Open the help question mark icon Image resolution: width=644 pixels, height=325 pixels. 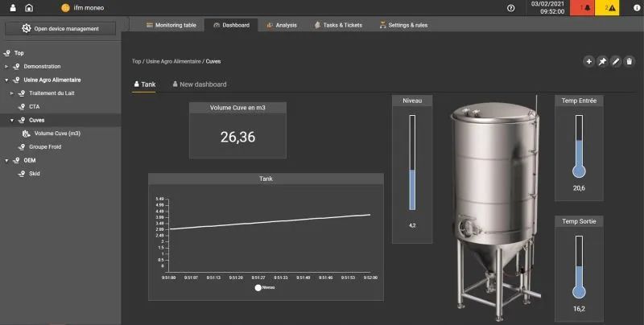510,7
